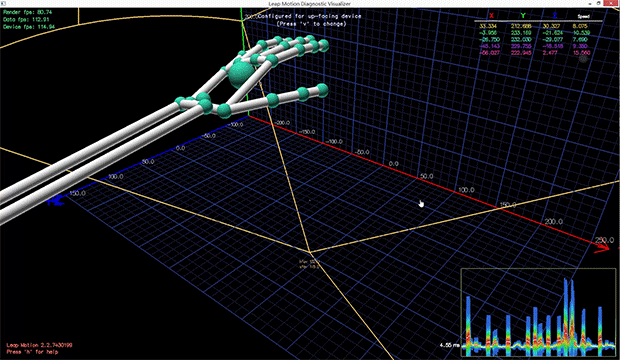This screenshot has width=620, height=360.
Task: Click the "Press 'v' to change" hint
Action: coord(312,24)
